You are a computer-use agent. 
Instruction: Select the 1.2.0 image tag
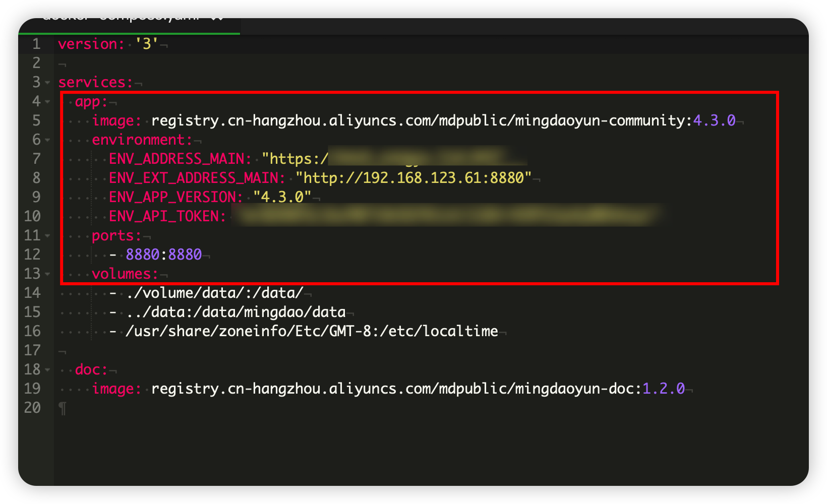[664, 389]
